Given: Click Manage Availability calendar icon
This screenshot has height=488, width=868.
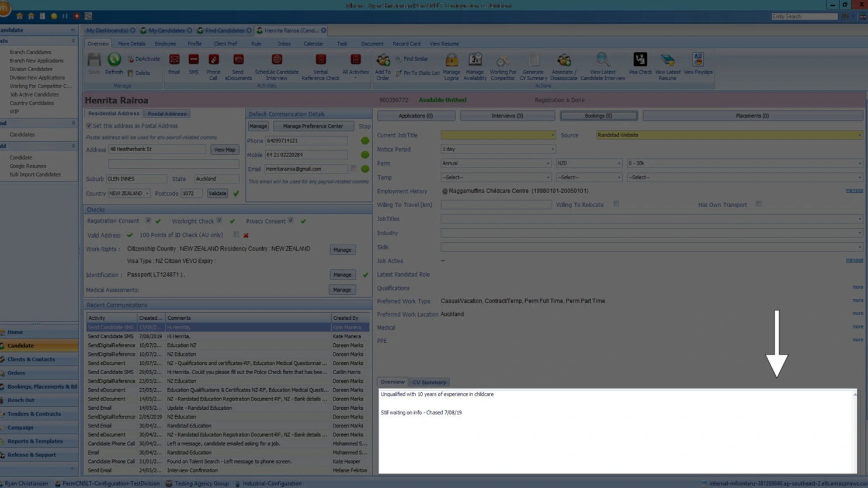Looking at the screenshot, I should point(475,60).
